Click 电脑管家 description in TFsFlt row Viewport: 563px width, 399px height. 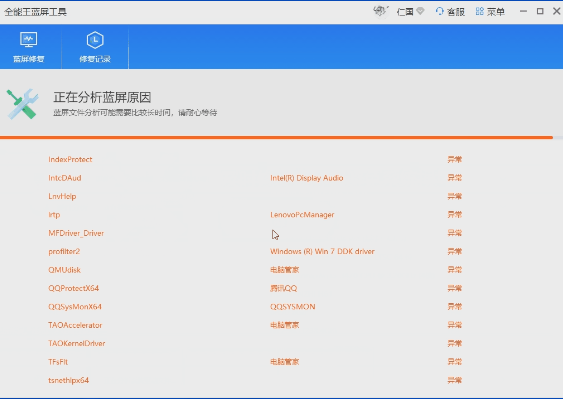point(284,362)
